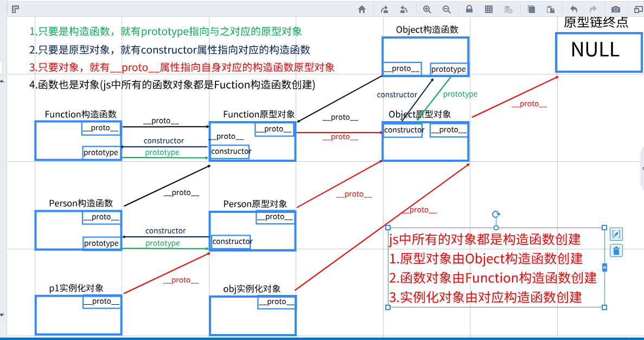Click the edit pencil icon beside selected text box
Screen dimensions: 644x340
tap(616, 234)
